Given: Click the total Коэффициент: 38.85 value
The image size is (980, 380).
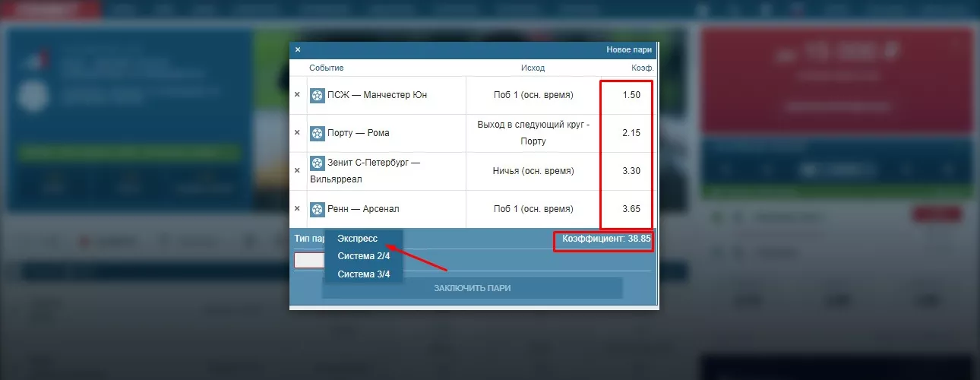Looking at the screenshot, I should (606, 239).
